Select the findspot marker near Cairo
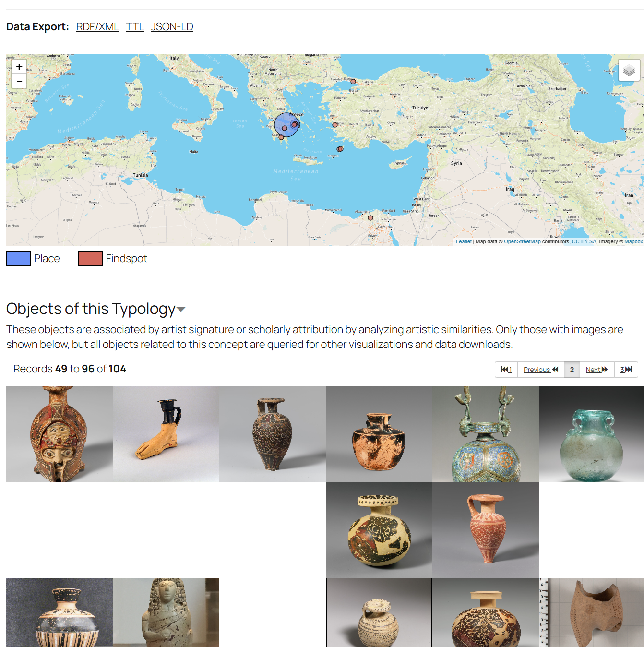Image resolution: width=644 pixels, height=647 pixels. [370, 218]
